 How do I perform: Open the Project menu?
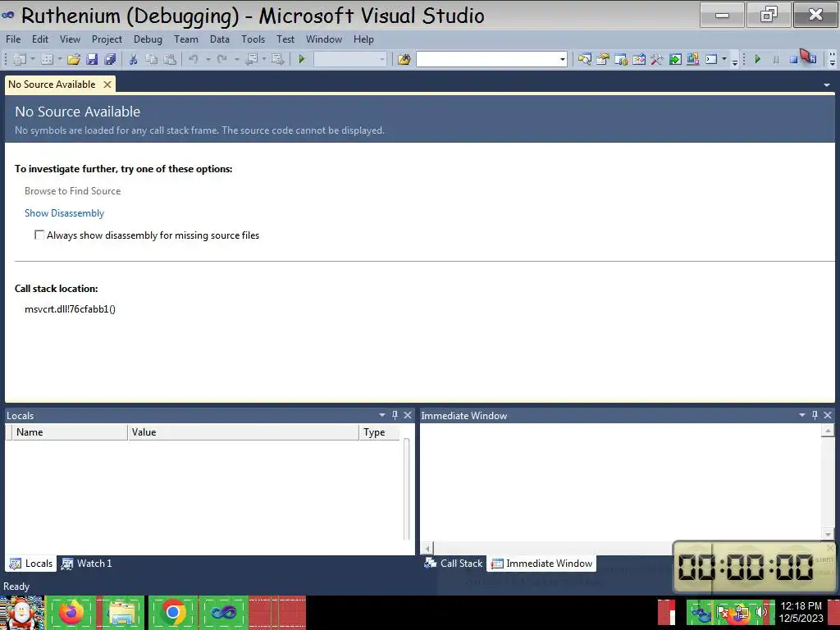click(107, 39)
